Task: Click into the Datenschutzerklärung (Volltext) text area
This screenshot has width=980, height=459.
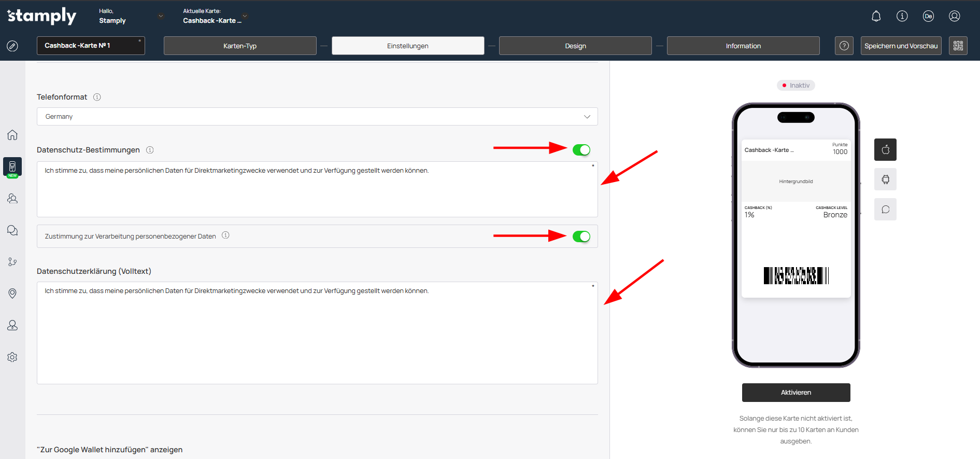Action: [317, 333]
